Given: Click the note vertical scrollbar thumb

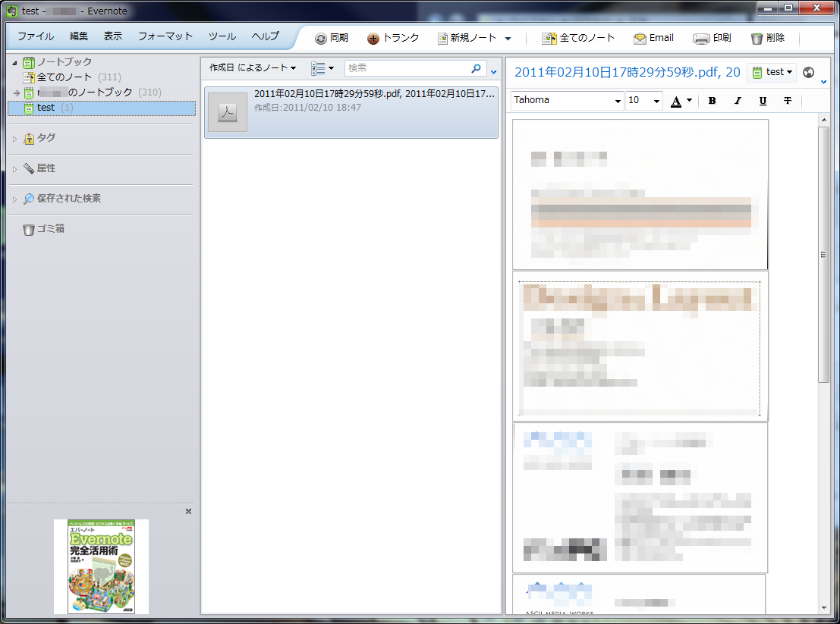Looking at the screenshot, I should point(824,254).
